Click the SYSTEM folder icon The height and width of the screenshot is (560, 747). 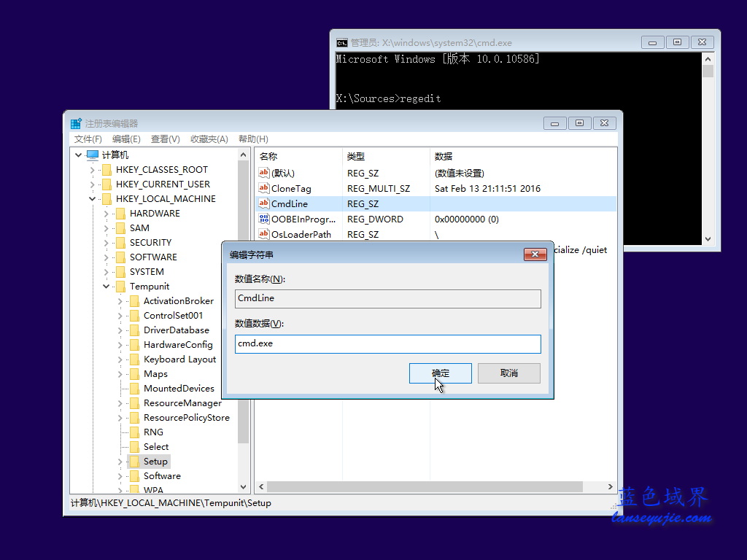click(x=121, y=272)
